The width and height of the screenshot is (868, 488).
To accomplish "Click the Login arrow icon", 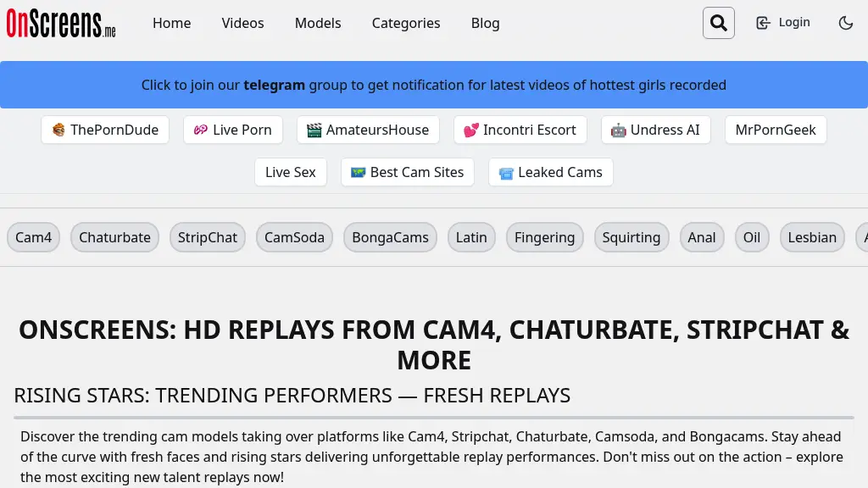I will click(763, 23).
